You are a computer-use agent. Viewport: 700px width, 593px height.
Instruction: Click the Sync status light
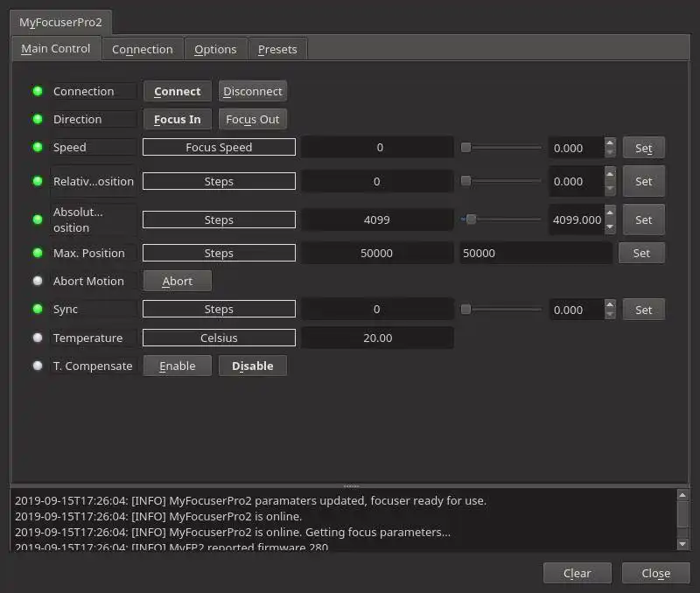tap(38, 309)
